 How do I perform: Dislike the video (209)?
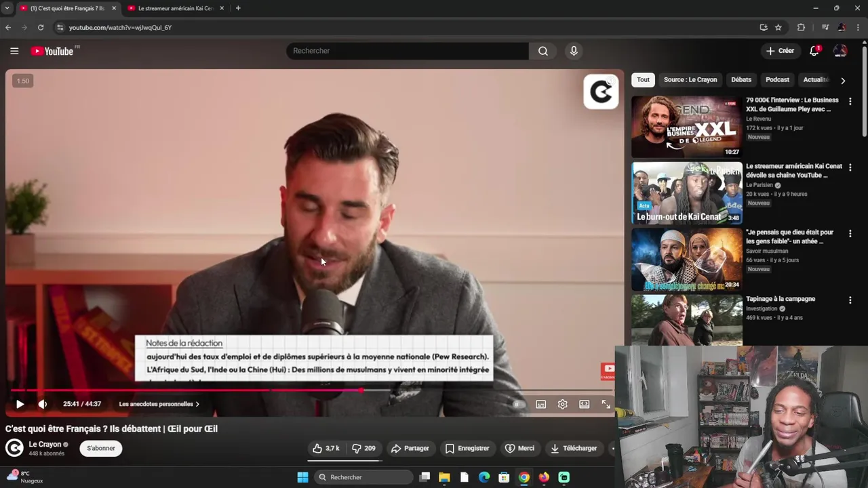363,448
